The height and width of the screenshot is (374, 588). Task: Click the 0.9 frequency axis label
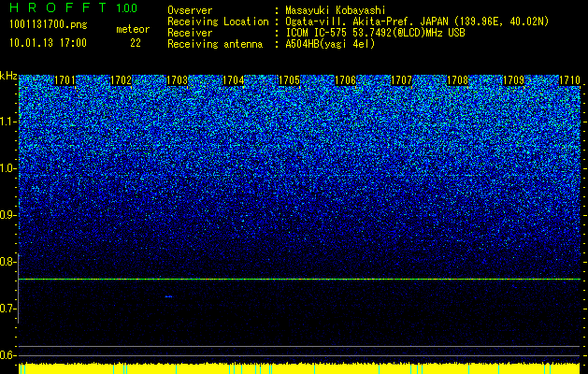click(7, 215)
